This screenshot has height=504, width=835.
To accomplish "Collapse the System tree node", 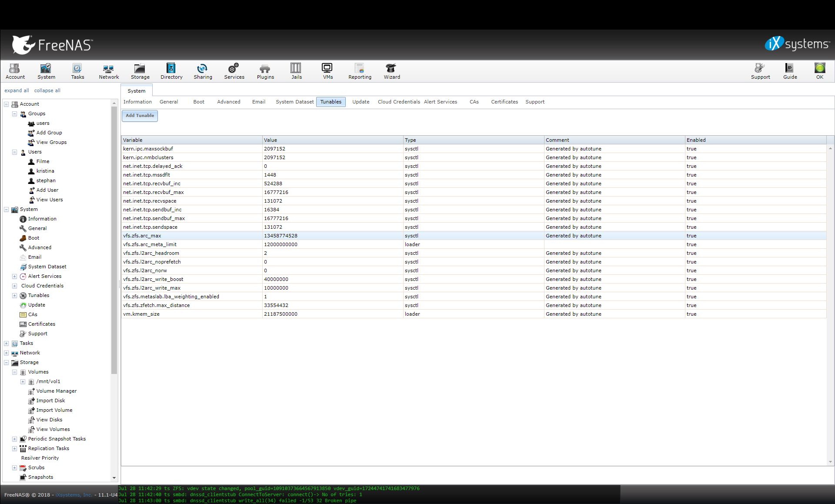I will coord(7,209).
